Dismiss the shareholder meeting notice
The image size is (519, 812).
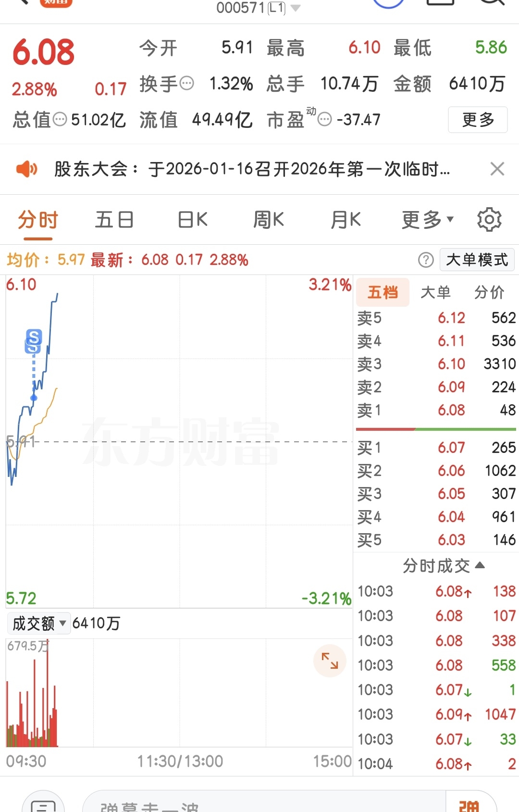point(497,169)
